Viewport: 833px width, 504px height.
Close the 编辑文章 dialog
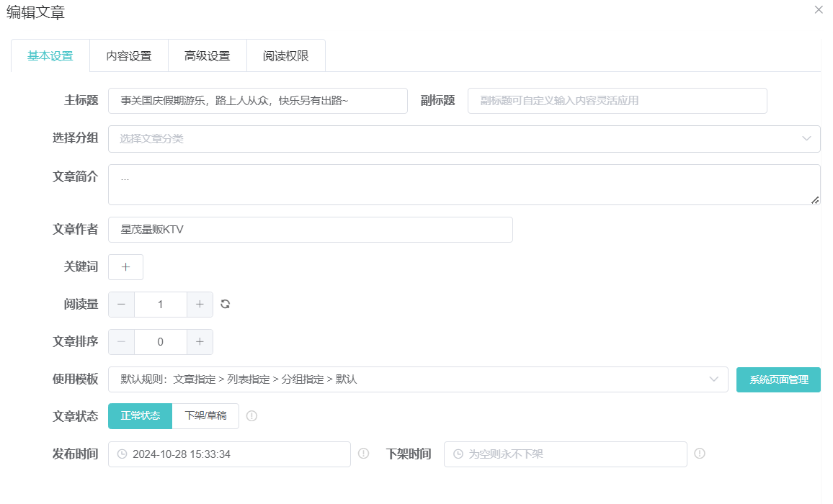(x=819, y=10)
